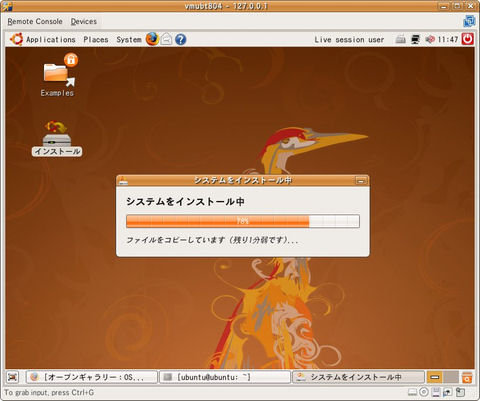Screen dimensions: 480x401
Task: Click the installer dialog's window menu icon
Action: coord(123,181)
